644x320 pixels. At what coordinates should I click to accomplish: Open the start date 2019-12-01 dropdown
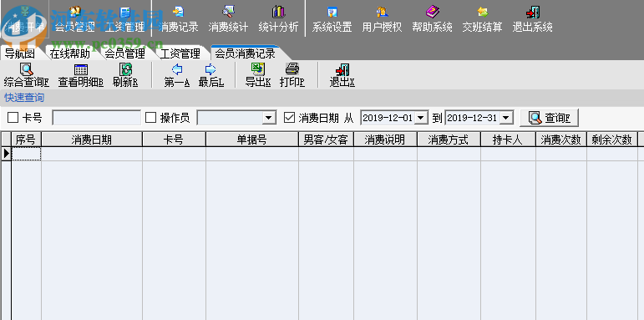421,118
